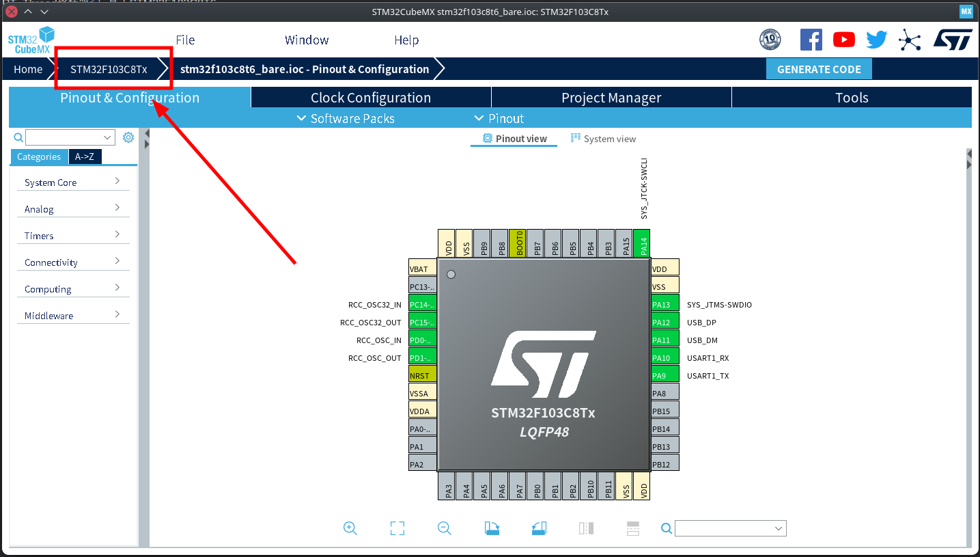Rotate the chip counter-clockwise
Viewport: 980px width, 557px height.
click(539, 528)
